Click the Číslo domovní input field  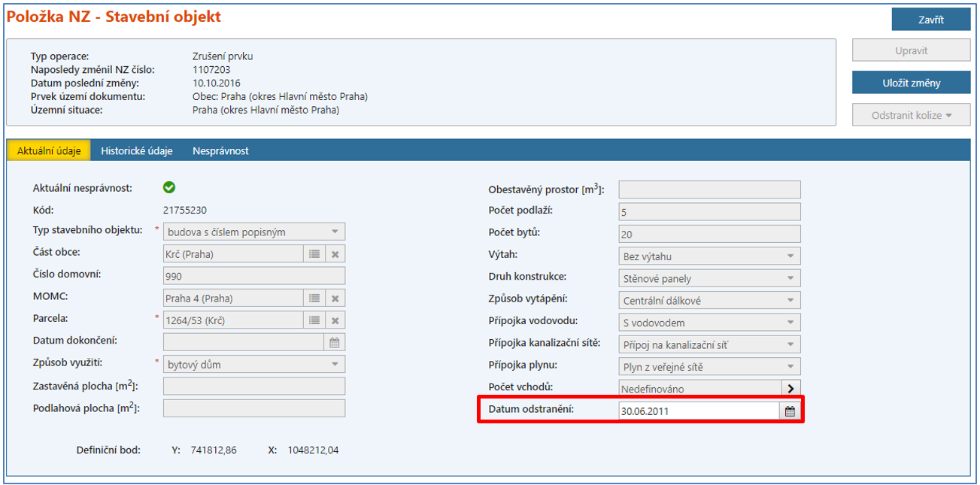coord(253,276)
